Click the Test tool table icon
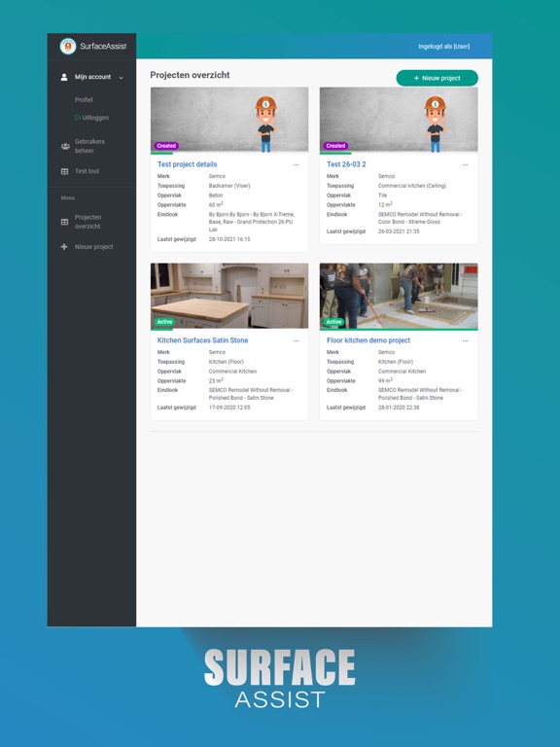 65,171
